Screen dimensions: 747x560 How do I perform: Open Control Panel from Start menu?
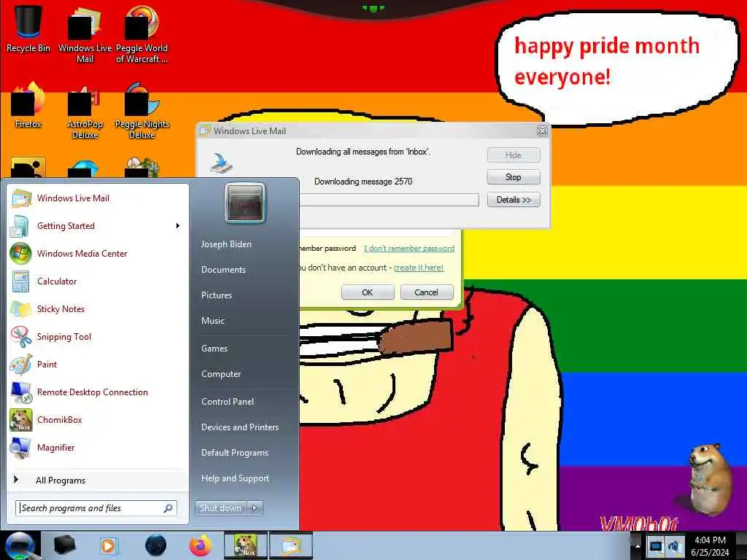pos(228,402)
